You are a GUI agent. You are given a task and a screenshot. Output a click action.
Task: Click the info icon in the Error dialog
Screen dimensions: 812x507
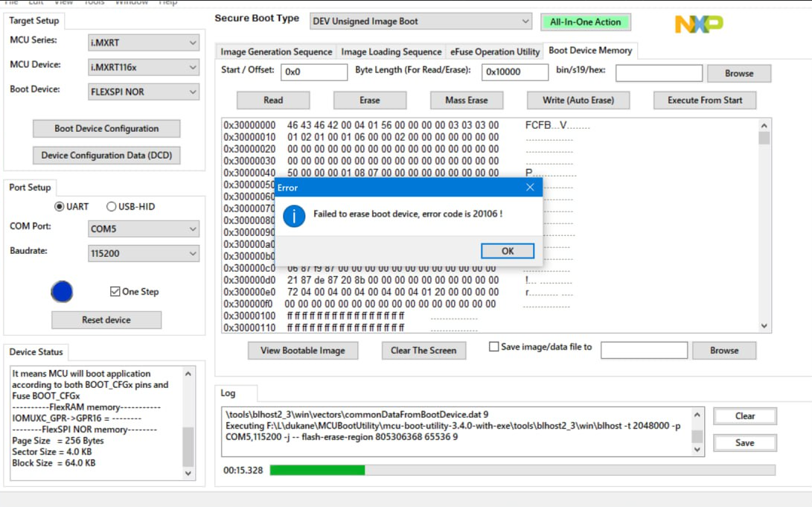pos(294,217)
